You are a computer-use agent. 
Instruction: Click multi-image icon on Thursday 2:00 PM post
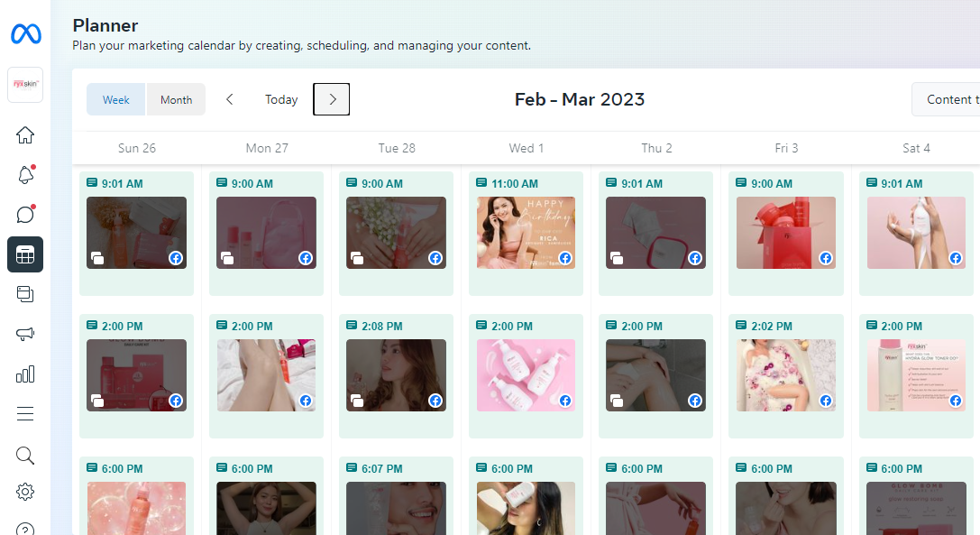pos(617,401)
